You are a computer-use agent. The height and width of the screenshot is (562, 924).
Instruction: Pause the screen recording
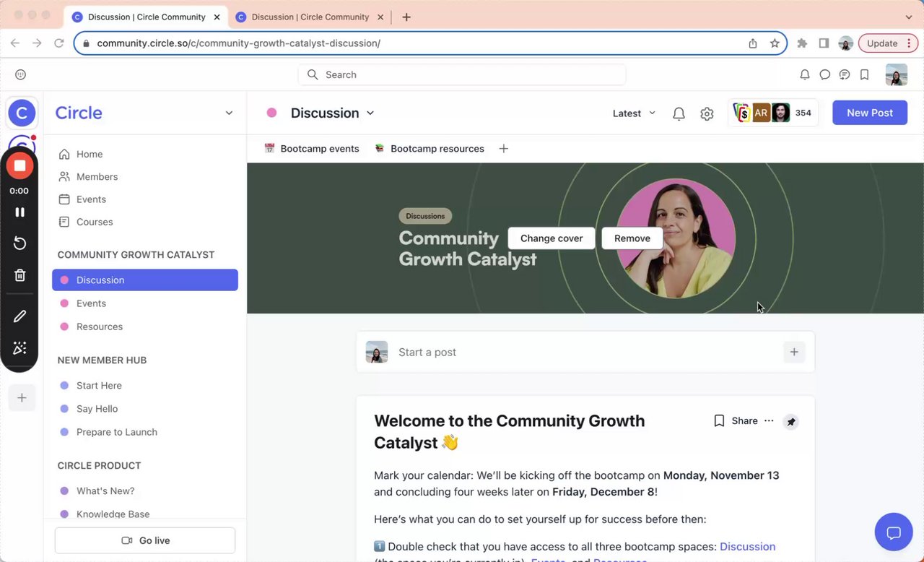20,212
